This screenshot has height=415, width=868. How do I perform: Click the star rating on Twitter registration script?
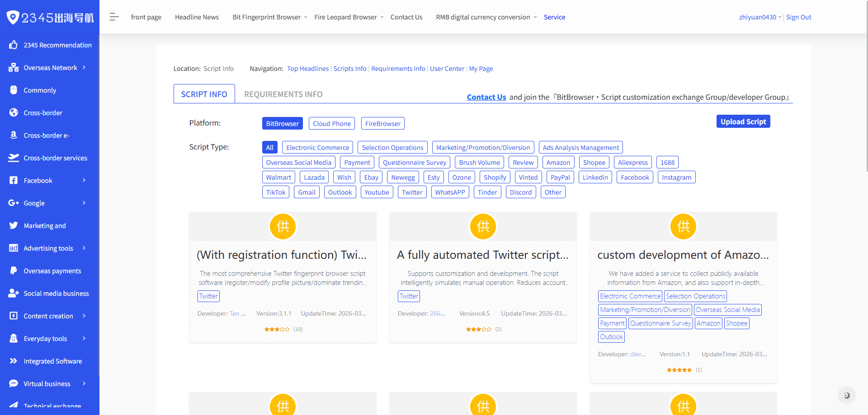click(x=277, y=329)
